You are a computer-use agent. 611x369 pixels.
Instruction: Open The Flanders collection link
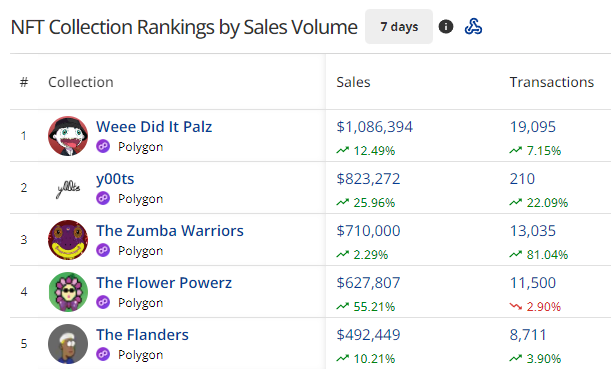(142, 335)
